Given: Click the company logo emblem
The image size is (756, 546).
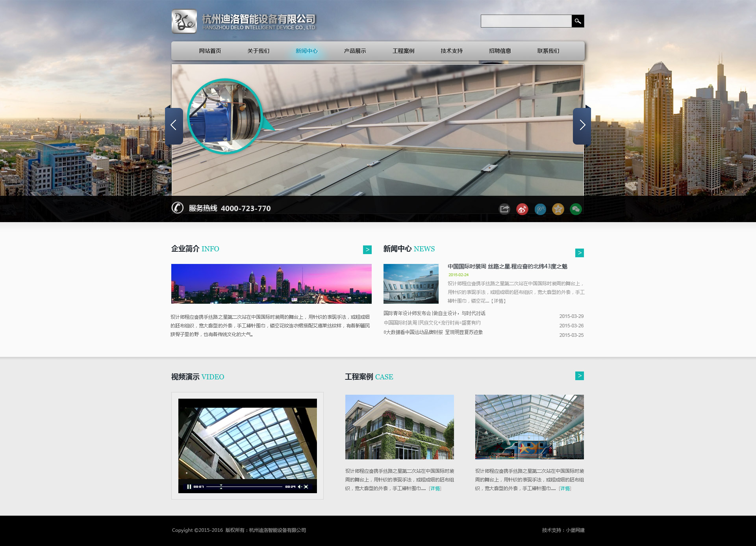Looking at the screenshot, I should pos(184,22).
